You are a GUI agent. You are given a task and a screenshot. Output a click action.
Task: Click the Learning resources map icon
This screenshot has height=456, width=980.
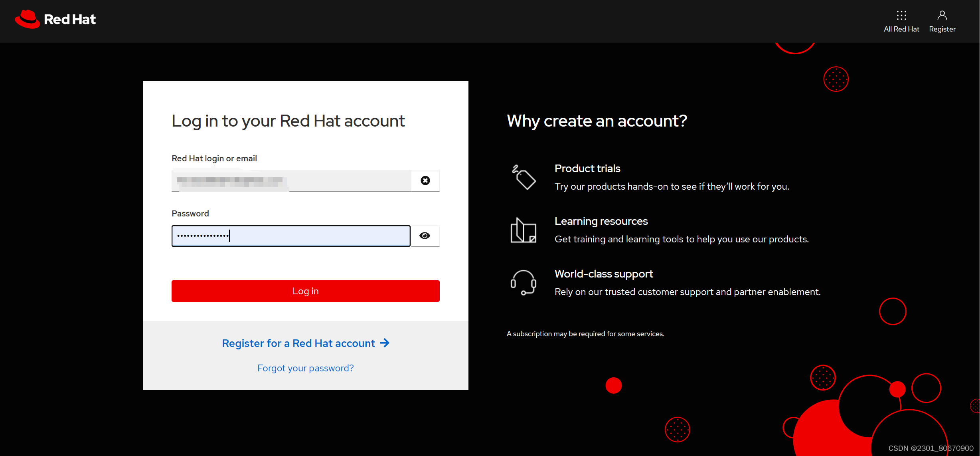coord(523,230)
